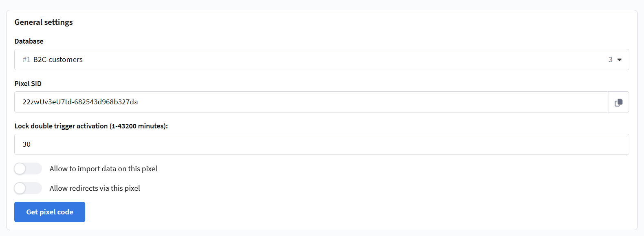
Task: Click the 'Allow redirects via this pixel' label
Action: 95,188
